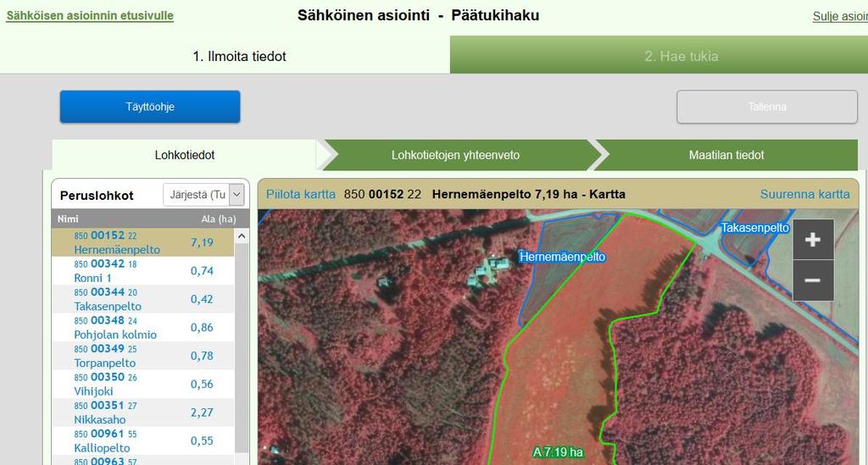
Task: Select parcel Pohjolan kolmio
Action: pos(142,327)
